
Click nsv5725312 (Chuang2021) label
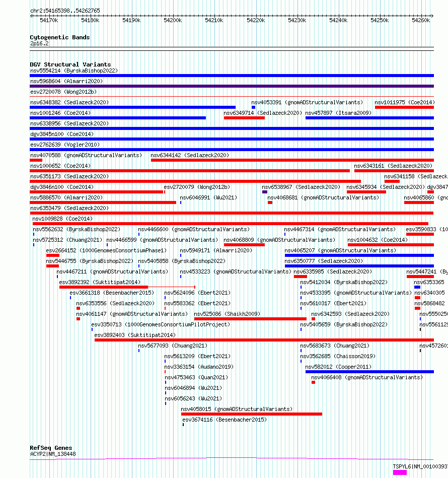[x=67, y=240]
